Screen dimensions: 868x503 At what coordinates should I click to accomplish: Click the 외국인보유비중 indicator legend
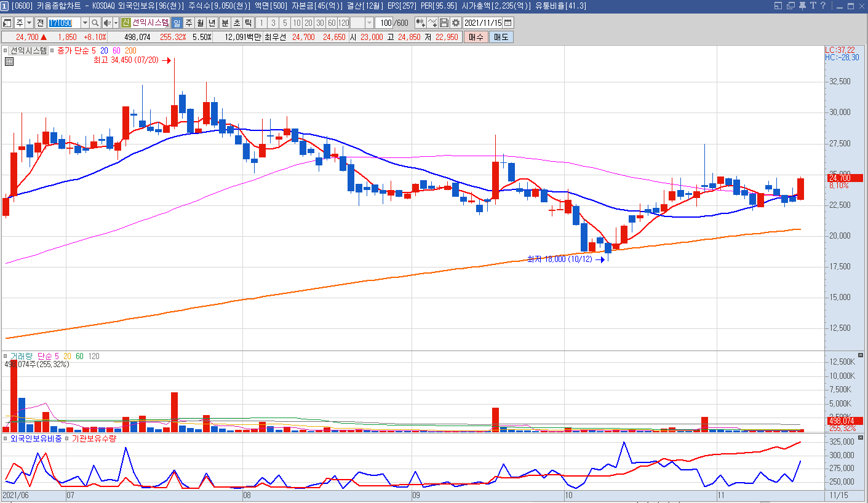36,438
